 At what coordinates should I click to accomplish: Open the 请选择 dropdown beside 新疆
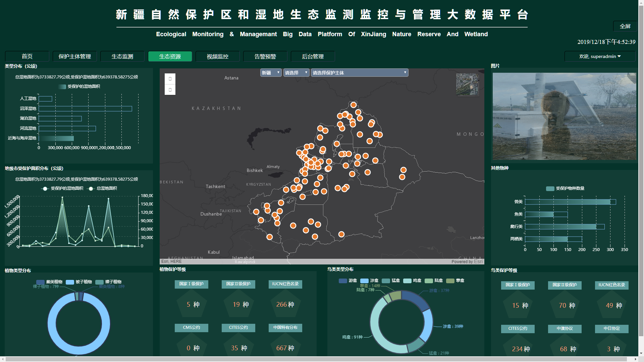[x=296, y=73]
